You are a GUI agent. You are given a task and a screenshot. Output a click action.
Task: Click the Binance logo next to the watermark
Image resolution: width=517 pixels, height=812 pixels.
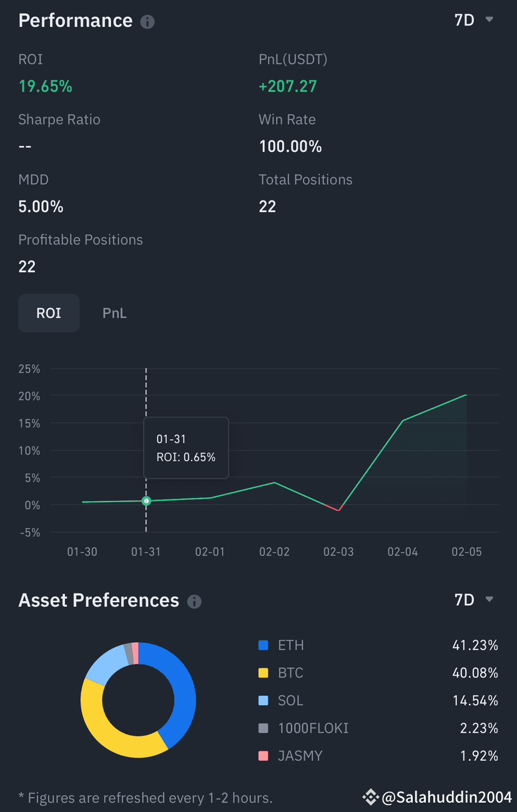[370, 797]
